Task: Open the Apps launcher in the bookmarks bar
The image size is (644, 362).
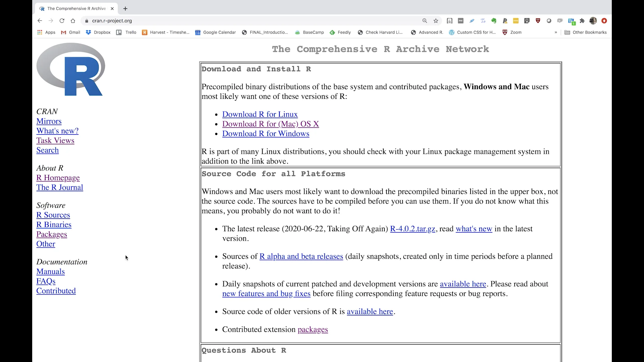Action: click(46, 32)
